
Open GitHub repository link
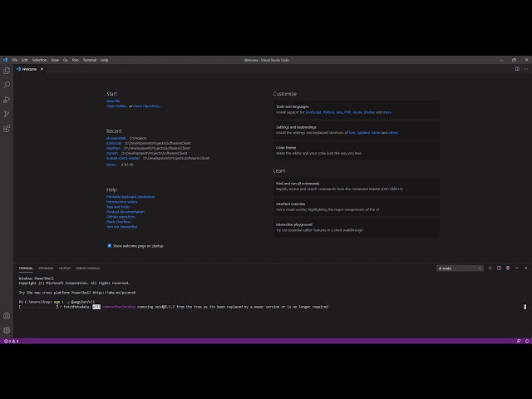click(121, 217)
